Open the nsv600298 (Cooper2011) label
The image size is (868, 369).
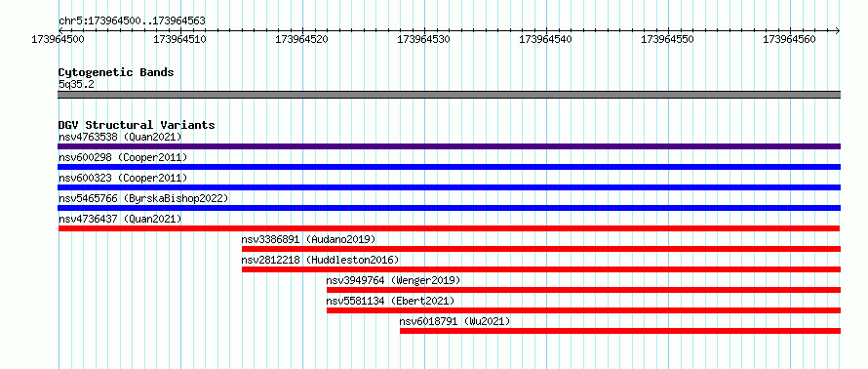(x=123, y=157)
